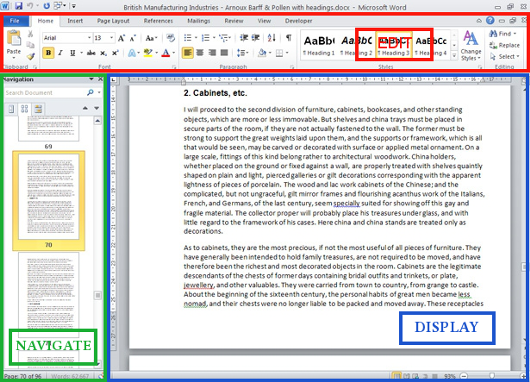The height and width of the screenshot is (382, 530).
Task: Click the Show/Hide paragraph marks icon
Action: pyautogui.click(x=288, y=38)
